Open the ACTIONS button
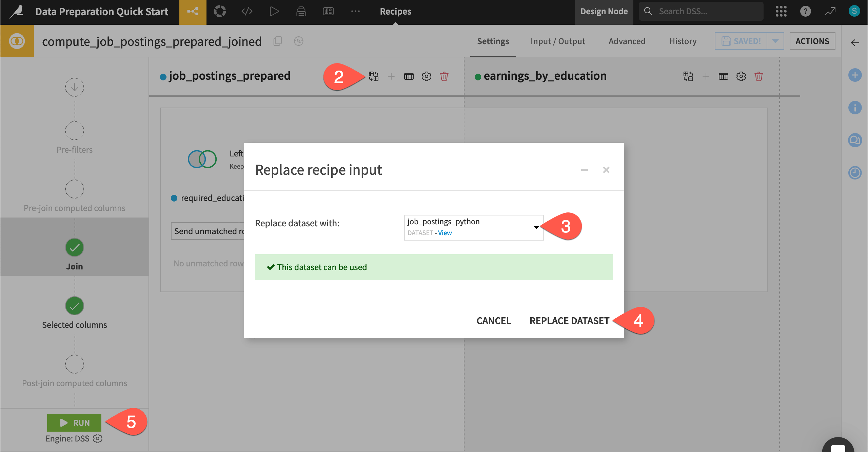 coord(812,41)
